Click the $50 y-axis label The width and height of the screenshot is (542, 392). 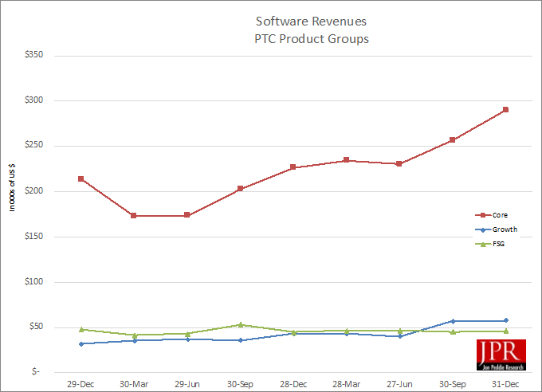(37, 327)
